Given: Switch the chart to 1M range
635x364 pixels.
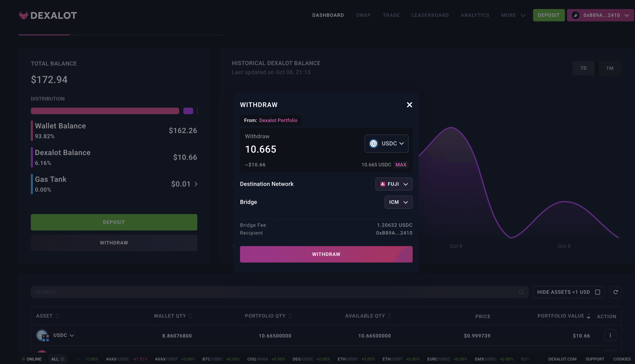Looking at the screenshot, I should pos(610,68).
